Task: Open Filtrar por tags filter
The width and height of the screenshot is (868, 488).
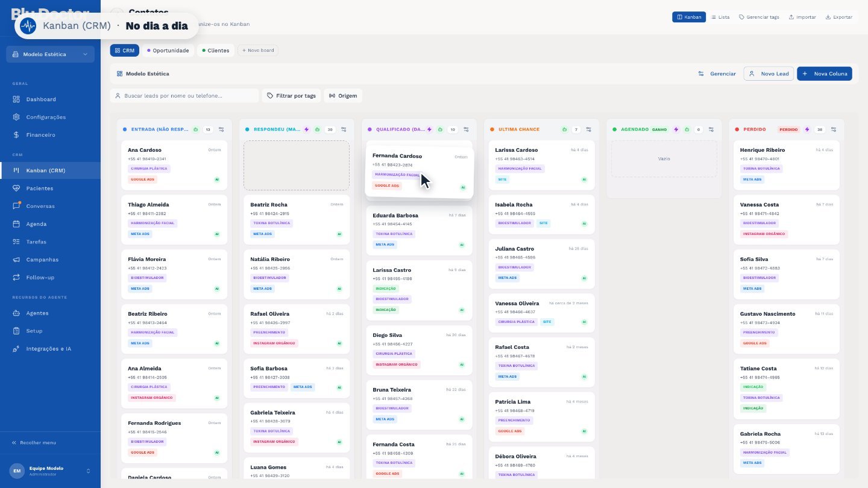Action: [291, 96]
